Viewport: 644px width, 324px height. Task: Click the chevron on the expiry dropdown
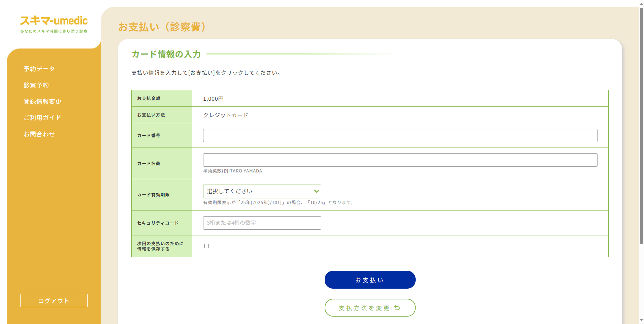point(316,191)
